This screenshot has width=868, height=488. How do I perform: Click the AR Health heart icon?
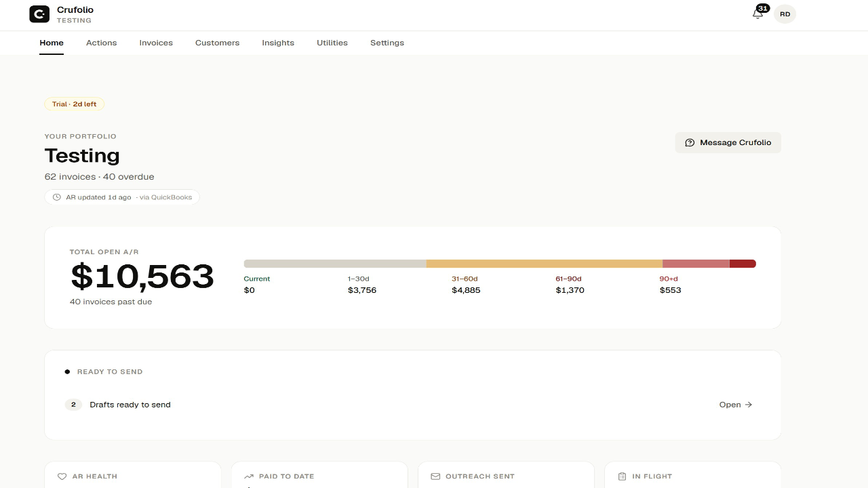coord(62,476)
